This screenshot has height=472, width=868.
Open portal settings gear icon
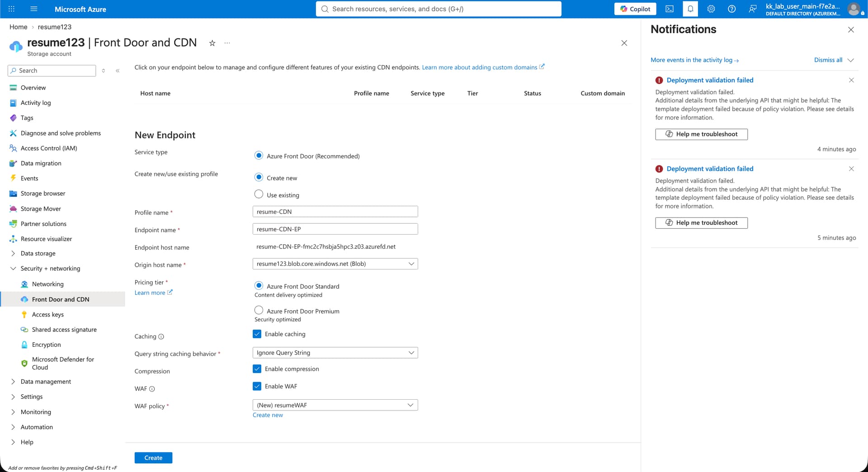pos(711,9)
